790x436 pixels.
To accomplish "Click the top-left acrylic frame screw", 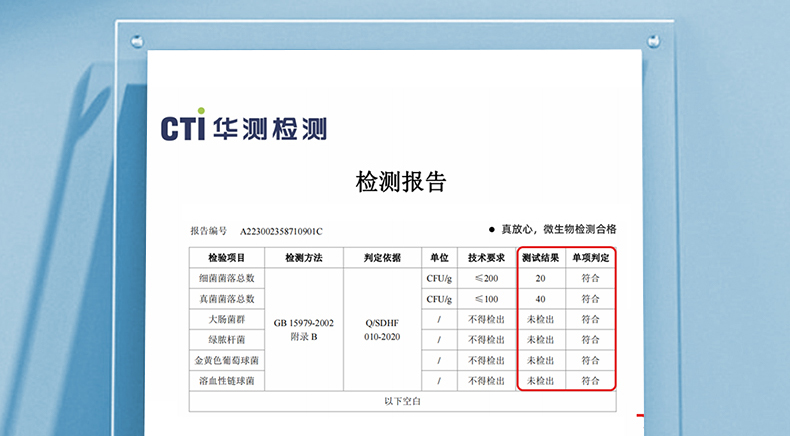I will 137,42.
